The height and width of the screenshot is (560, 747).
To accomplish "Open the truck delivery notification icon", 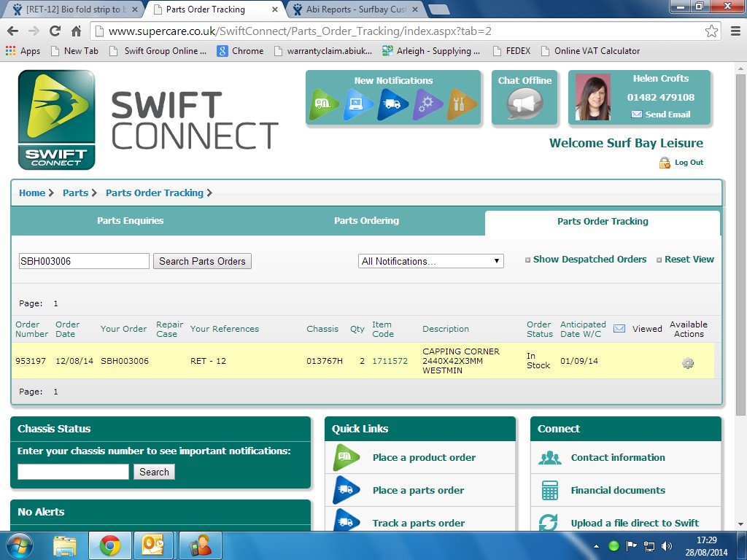I will tap(392, 104).
